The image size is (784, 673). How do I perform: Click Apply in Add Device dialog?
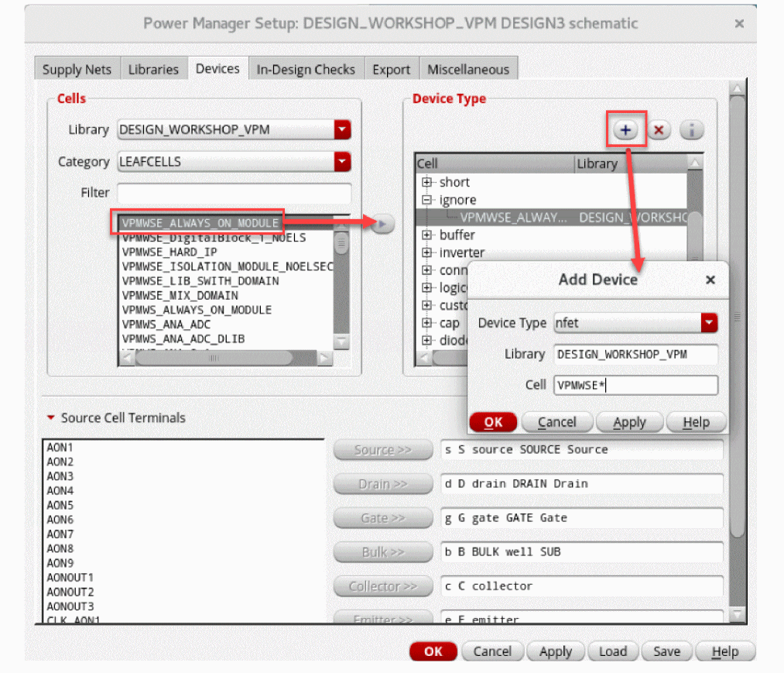629,422
